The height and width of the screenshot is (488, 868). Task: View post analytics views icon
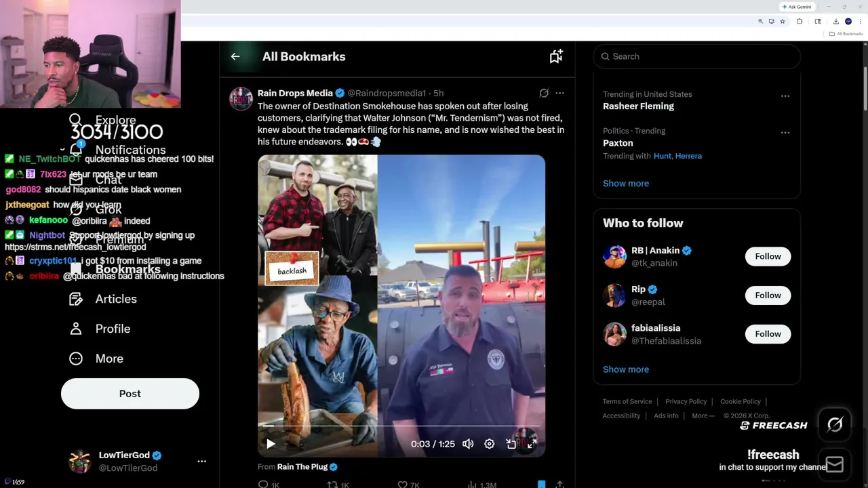click(472, 484)
